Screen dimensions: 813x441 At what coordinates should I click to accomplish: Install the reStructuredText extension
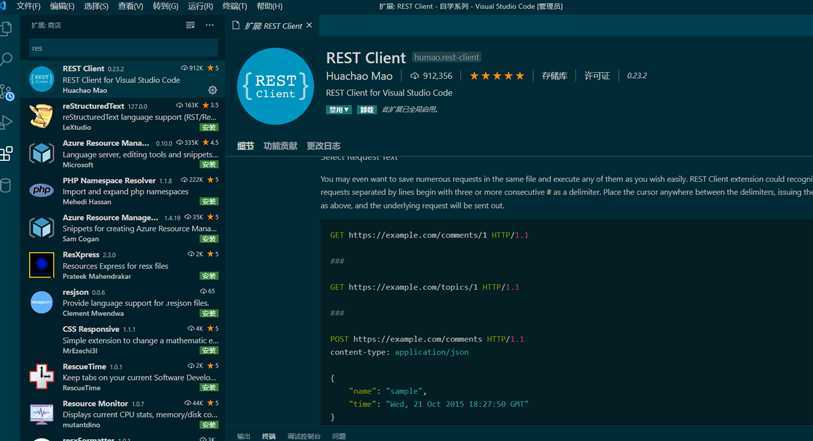pyautogui.click(x=209, y=127)
